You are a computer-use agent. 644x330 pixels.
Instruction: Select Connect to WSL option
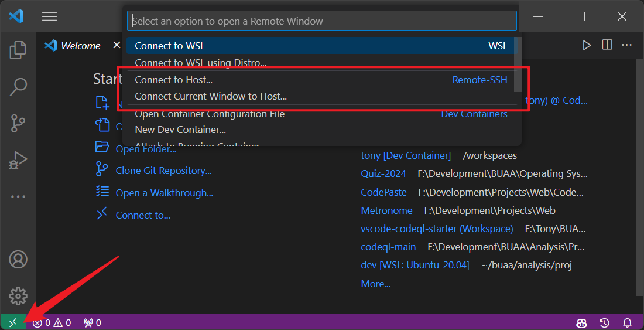(170, 46)
